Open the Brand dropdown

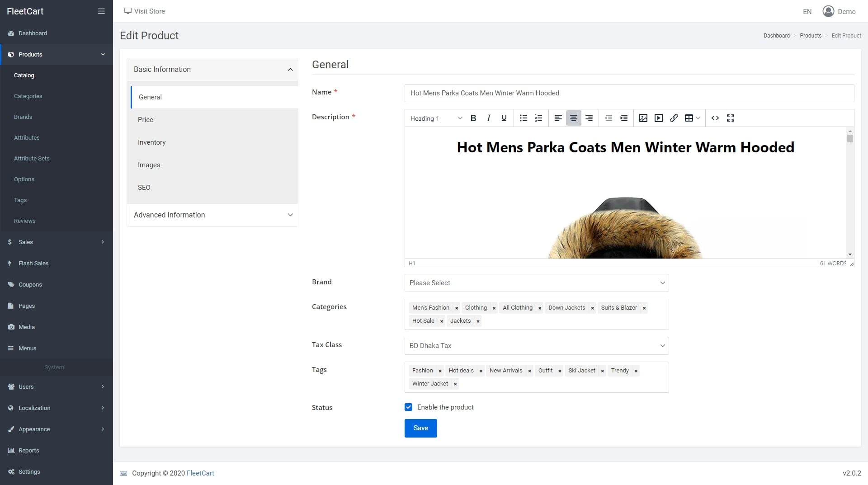[536, 283]
